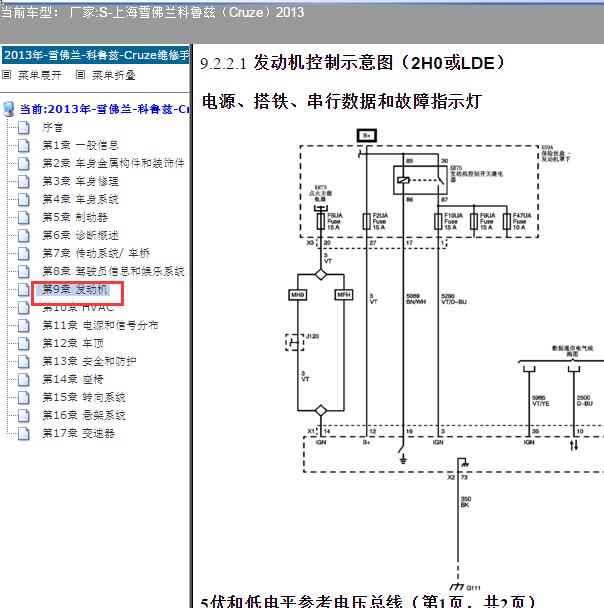Open 第8章 驾驶员信息和娱乐系统
This screenshot has width=604, height=608.
pyautogui.click(x=113, y=271)
